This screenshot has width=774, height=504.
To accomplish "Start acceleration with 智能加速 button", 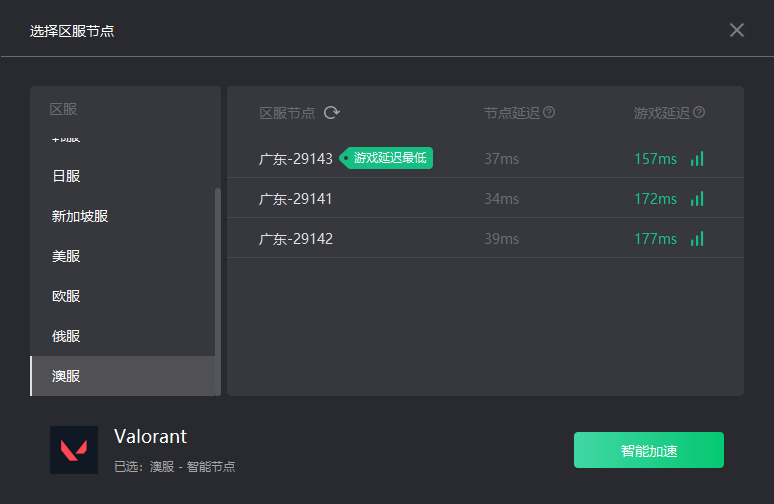I will pyautogui.click(x=649, y=450).
